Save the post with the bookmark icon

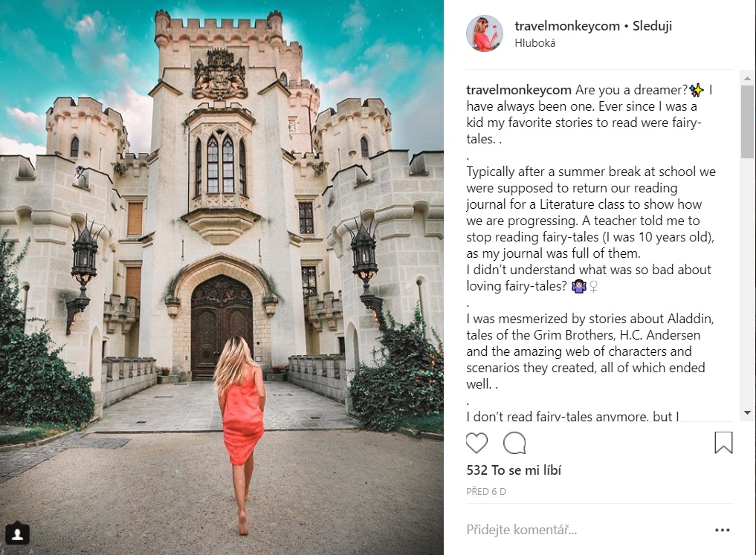(723, 443)
